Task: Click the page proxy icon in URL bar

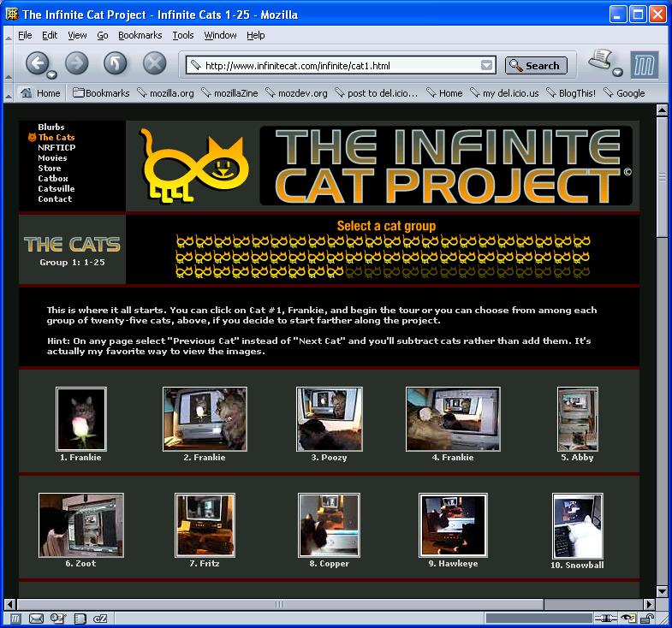Action: (x=196, y=65)
